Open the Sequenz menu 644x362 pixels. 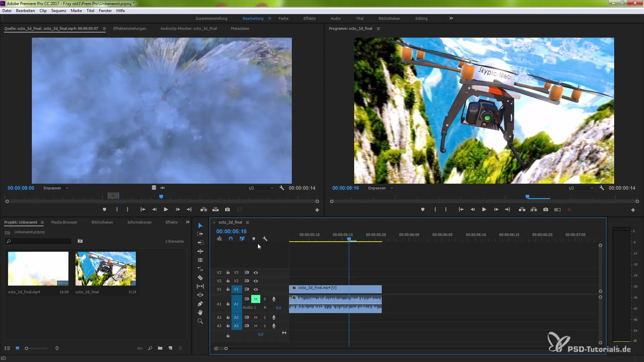coord(59,11)
